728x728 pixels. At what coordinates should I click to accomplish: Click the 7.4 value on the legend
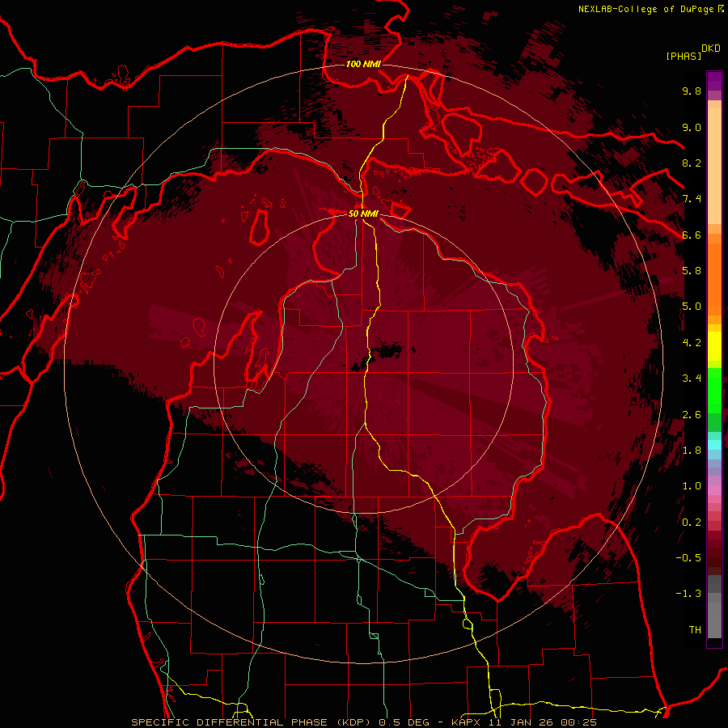click(692, 199)
